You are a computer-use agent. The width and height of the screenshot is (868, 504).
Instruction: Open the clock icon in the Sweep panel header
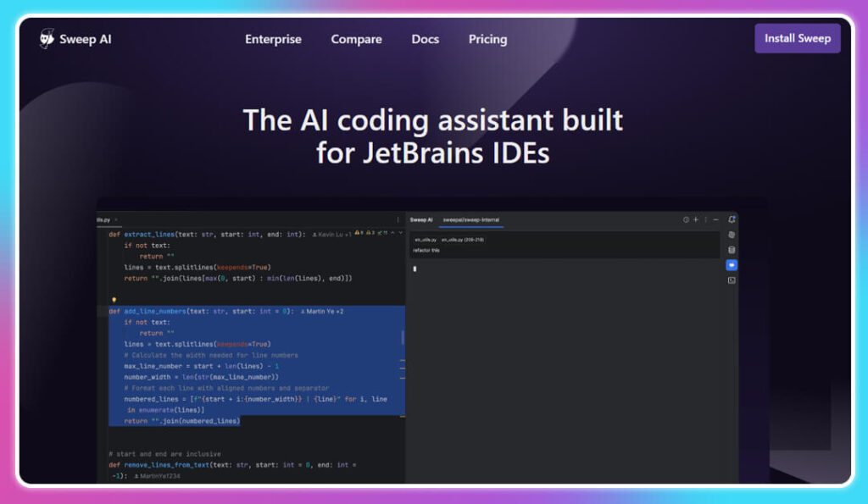pos(686,219)
